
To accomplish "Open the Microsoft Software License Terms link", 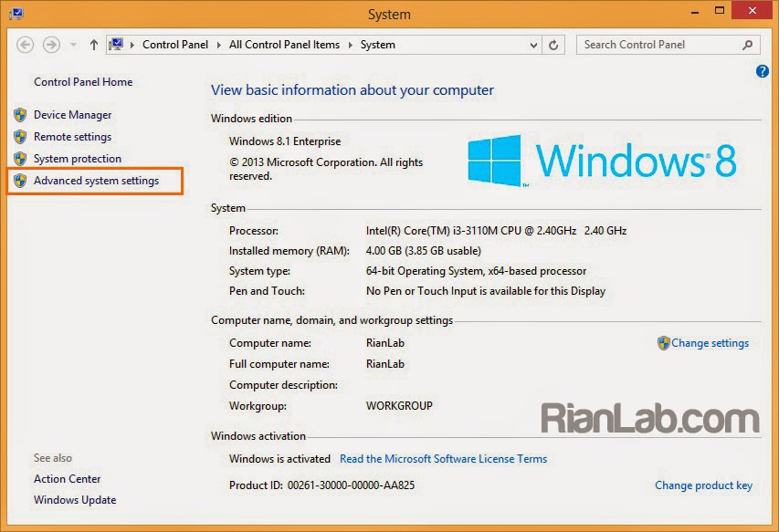I will click(444, 458).
